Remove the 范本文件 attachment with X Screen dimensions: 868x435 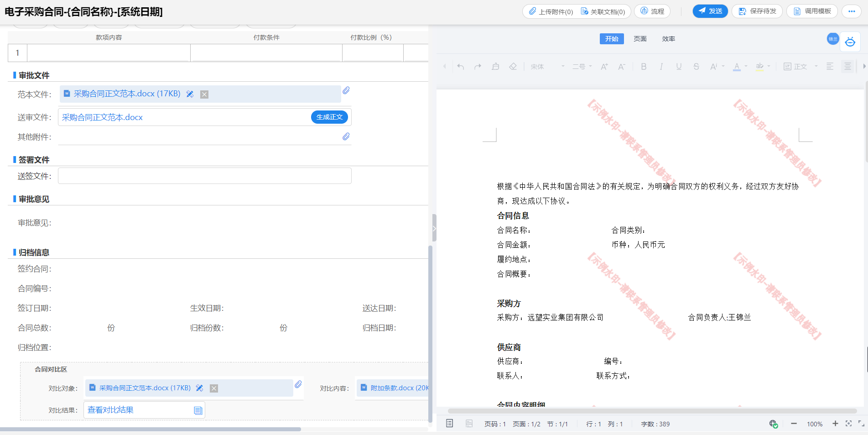click(x=204, y=94)
